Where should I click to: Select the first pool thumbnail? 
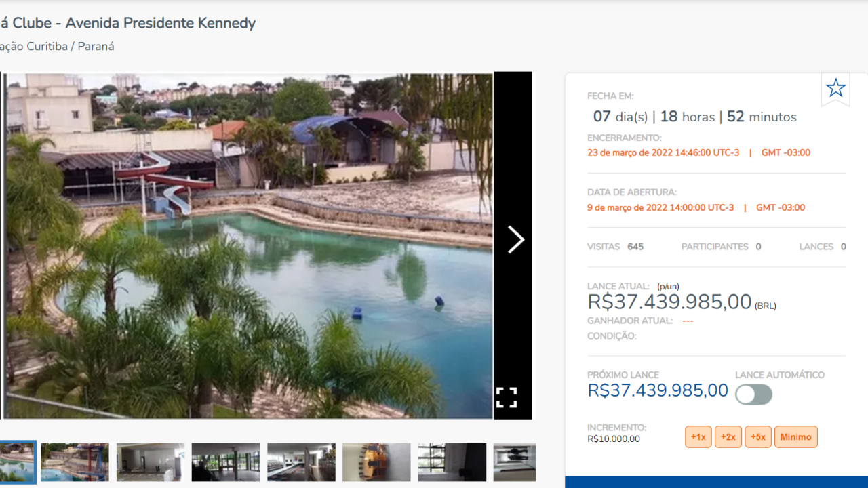click(x=17, y=462)
